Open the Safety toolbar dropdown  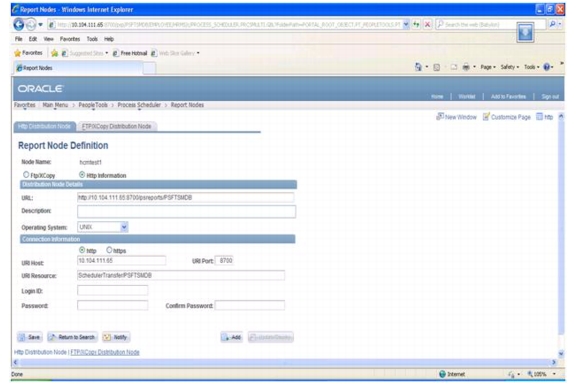[510, 67]
